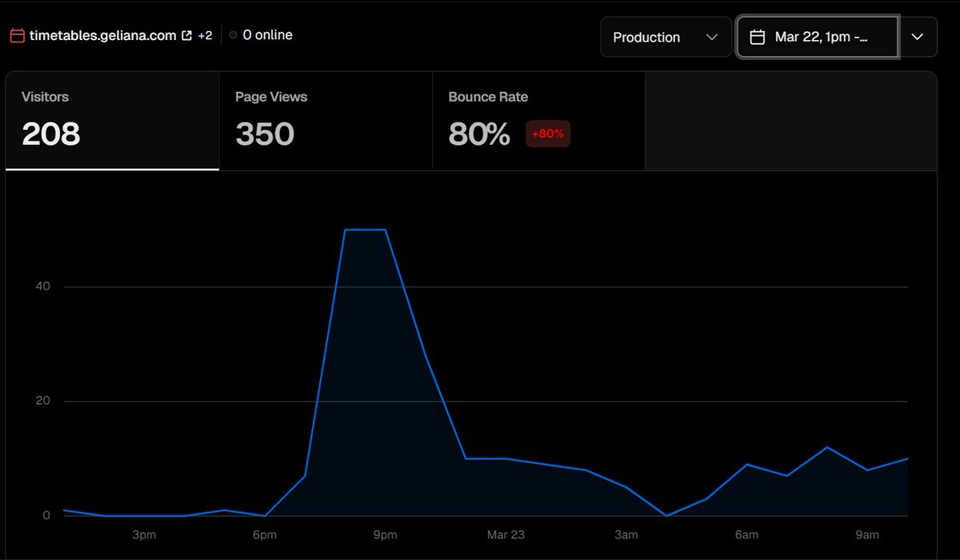Click the 9pm axis label

(x=385, y=534)
